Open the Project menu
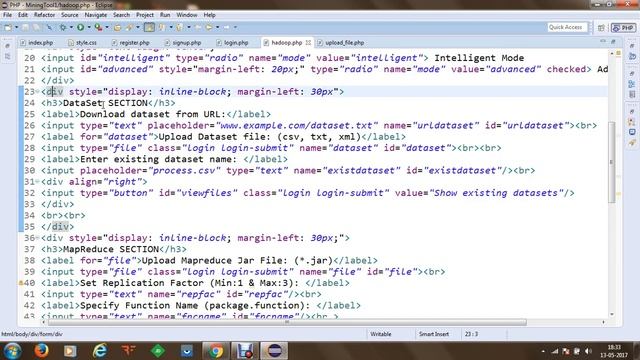Screen dimensions: 640x360 point(145,15)
